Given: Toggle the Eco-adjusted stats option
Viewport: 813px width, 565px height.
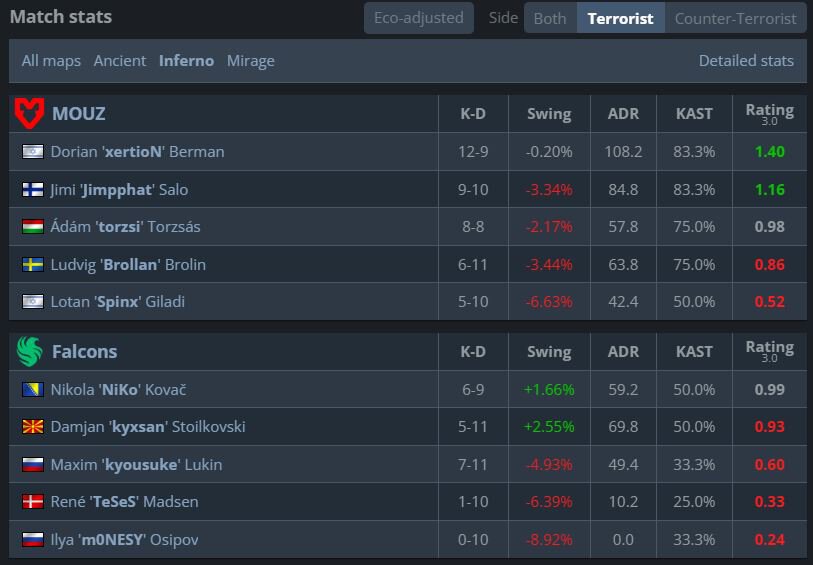Looking at the screenshot, I should [x=418, y=18].
